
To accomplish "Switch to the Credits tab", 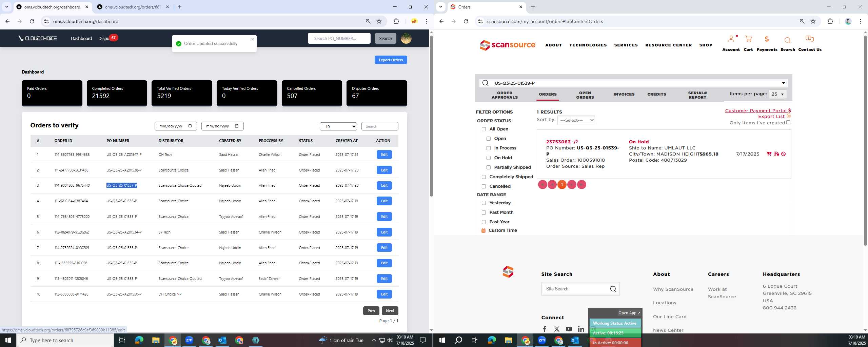I will [657, 94].
